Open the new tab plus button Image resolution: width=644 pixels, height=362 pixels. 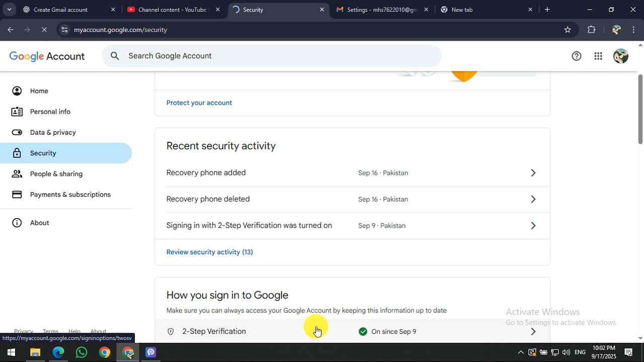tap(547, 10)
